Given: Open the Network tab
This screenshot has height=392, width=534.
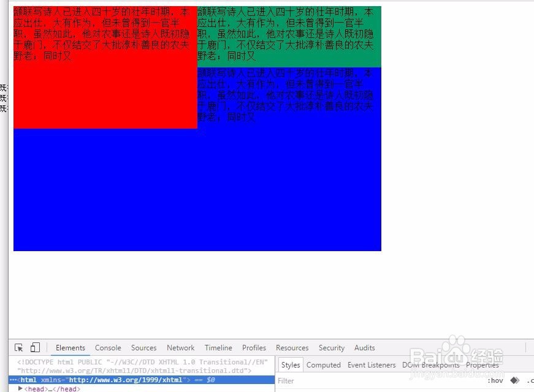Looking at the screenshot, I should click(x=180, y=348).
